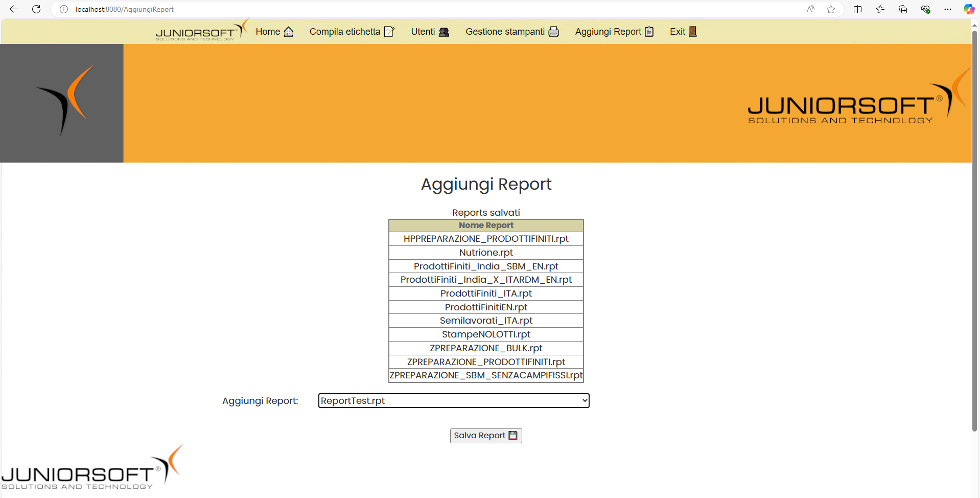Select Nutrione.rpt row
980x498 pixels.
point(486,253)
